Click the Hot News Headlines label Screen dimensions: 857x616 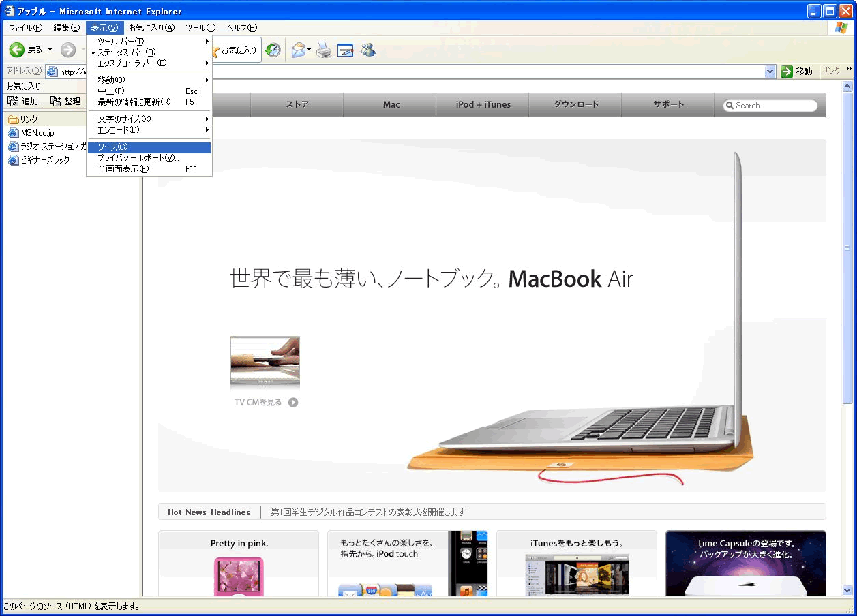(x=209, y=512)
